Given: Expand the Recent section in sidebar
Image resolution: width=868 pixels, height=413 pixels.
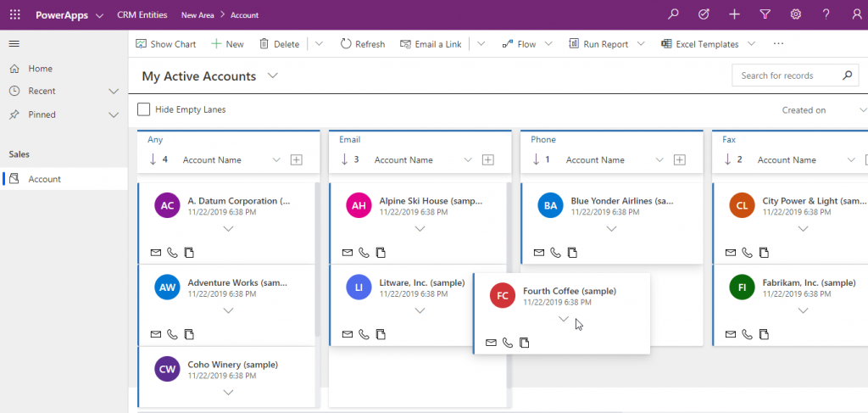Looking at the screenshot, I should tap(114, 91).
